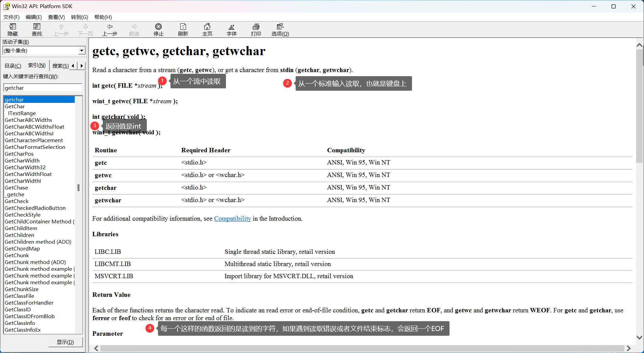644x353 pixels.
Task: Go to home page via 主页 icon
Action: click(207, 29)
